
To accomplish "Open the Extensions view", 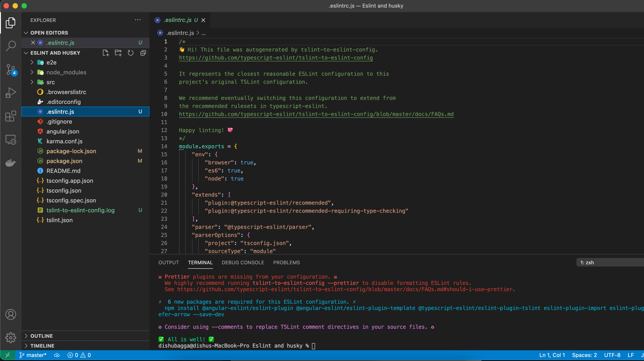I will (x=11, y=116).
